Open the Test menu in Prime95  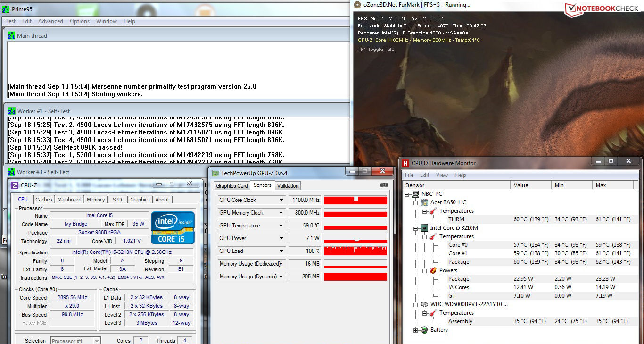(x=10, y=21)
